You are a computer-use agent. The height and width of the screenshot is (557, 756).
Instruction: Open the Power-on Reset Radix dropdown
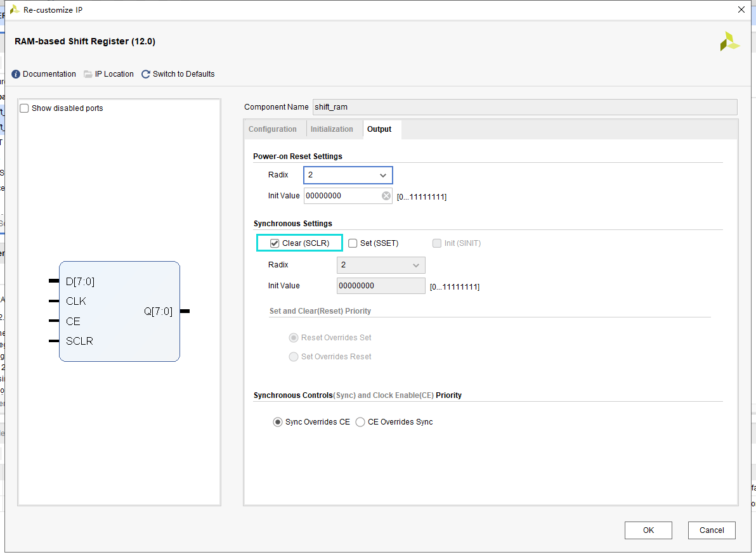coord(348,175)
